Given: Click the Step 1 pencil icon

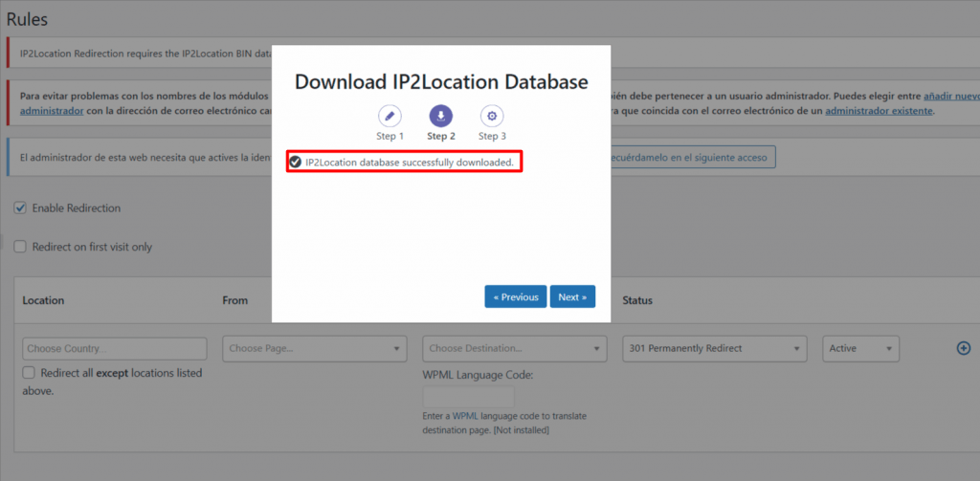Looking at the screenshot, I should click(390, 117).
